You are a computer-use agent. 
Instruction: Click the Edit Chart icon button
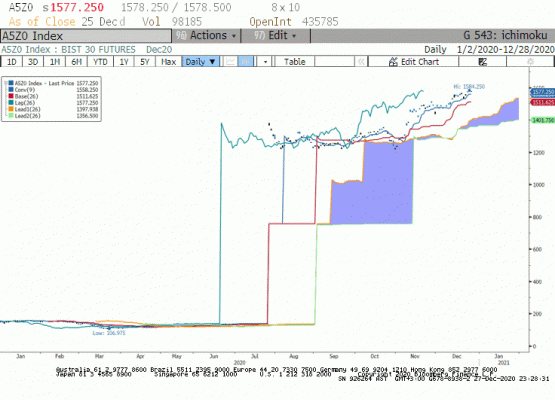coord(413,62)
